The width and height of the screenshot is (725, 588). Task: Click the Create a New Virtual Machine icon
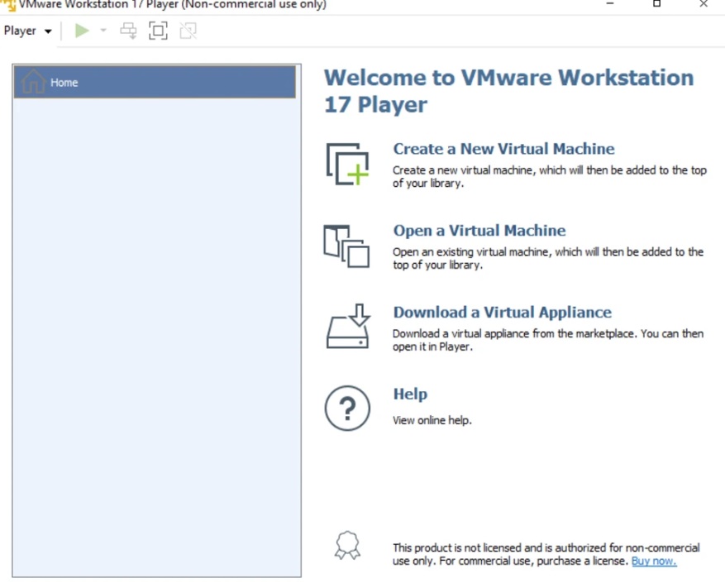pos(346,164)
